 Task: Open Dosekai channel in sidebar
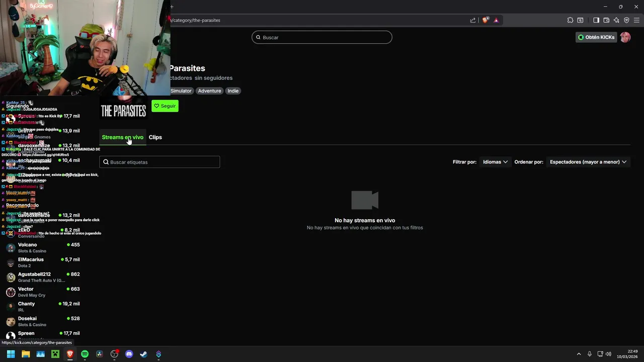[x=43, y=321]
